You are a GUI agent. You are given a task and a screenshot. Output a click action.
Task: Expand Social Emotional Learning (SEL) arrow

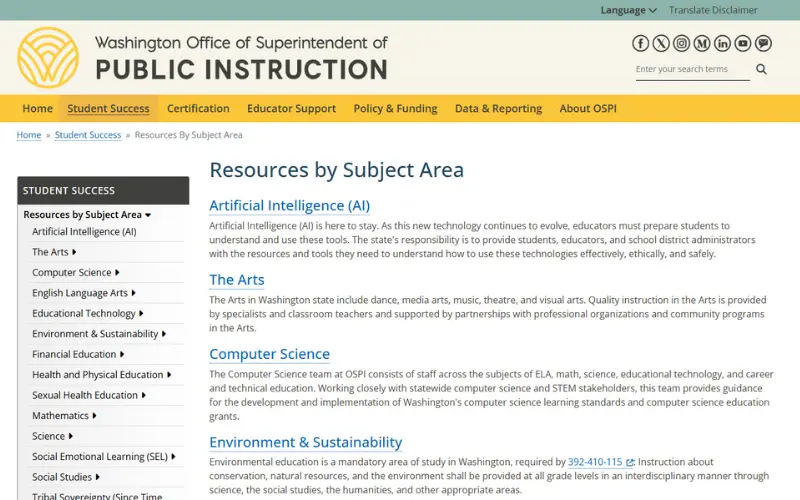tap(173, 457)
